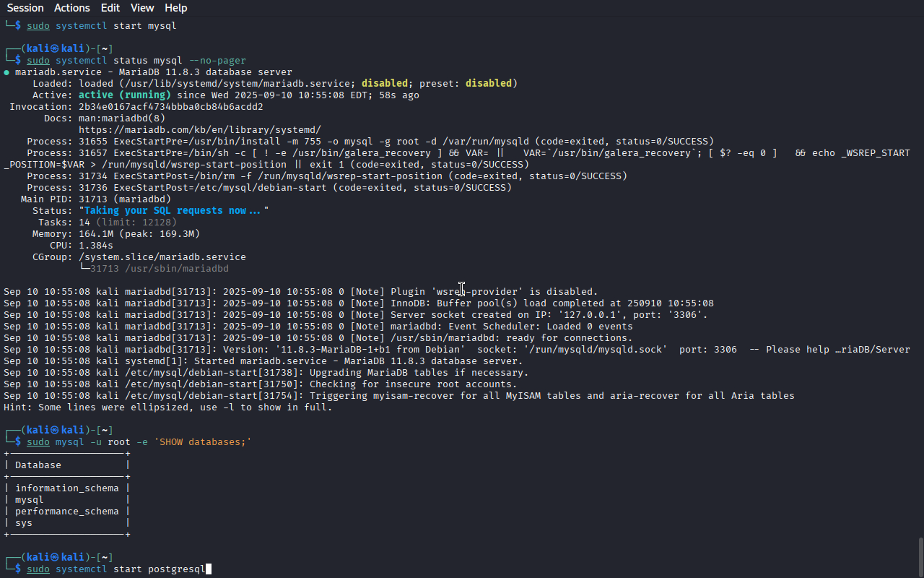
Task: Click 'information_schema' in the database table
Action: click(x=67, y=488)
